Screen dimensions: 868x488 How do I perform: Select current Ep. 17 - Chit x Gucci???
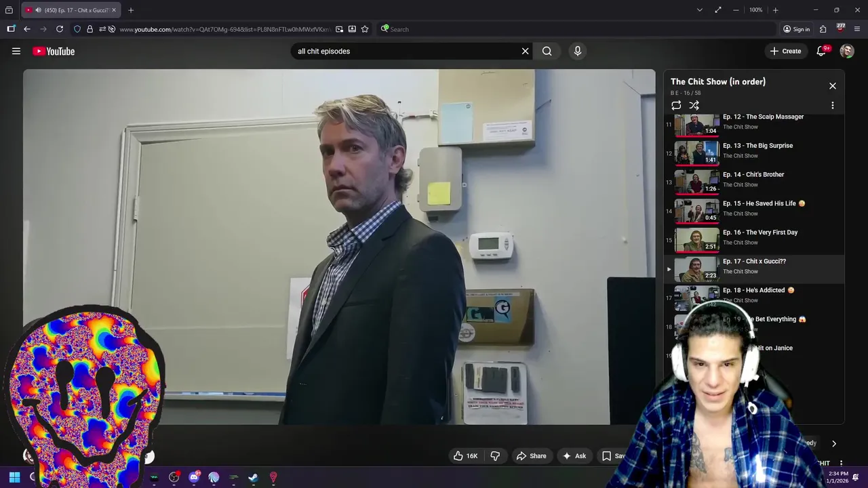754,269
